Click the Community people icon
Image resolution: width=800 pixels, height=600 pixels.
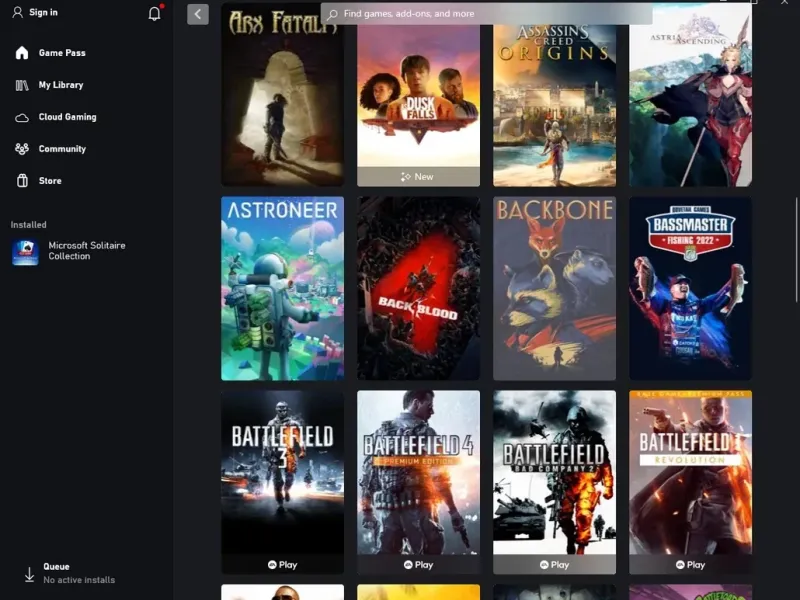coord(22,149)
